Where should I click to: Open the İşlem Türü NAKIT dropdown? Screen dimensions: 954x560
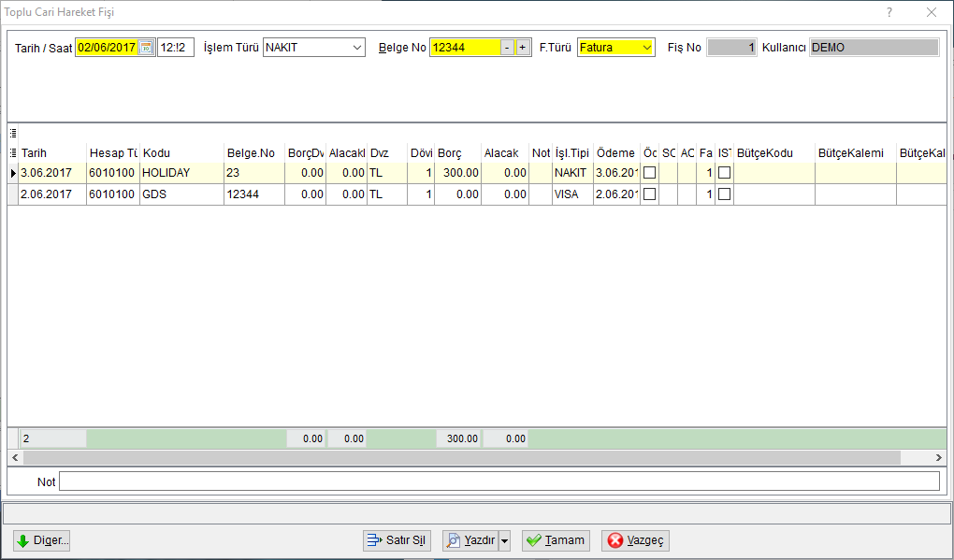click(357, 48)
